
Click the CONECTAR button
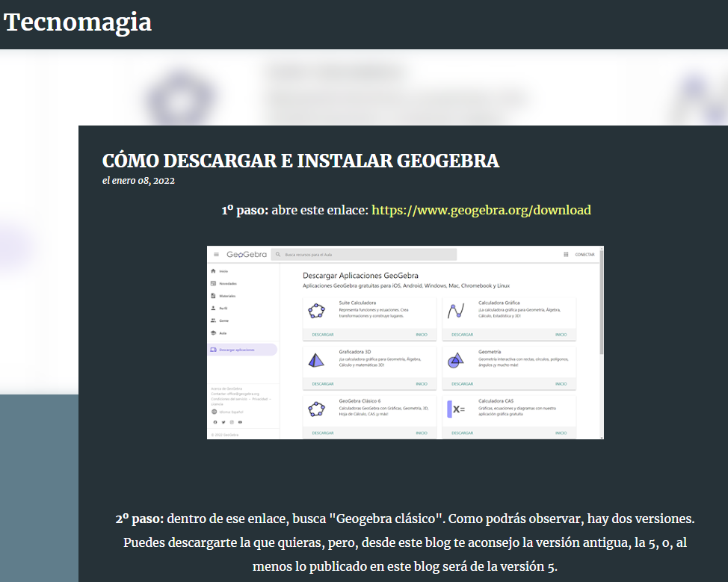click(584, 255)
